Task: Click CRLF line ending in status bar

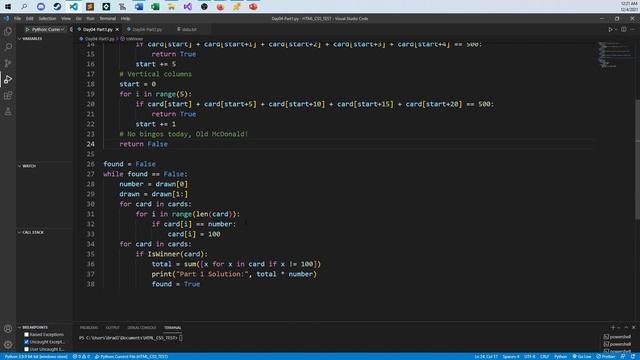Action: (544, 356)
